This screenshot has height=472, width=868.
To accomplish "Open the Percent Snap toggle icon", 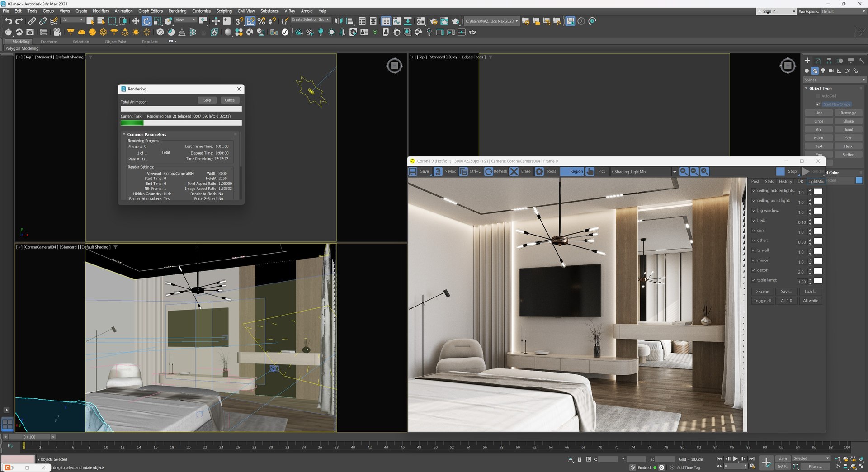I will [261, 21].
